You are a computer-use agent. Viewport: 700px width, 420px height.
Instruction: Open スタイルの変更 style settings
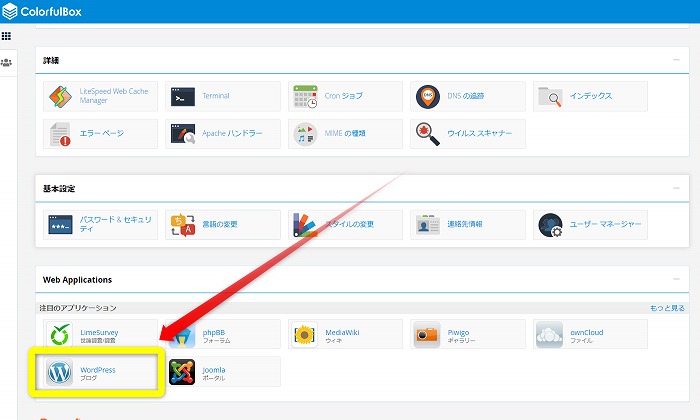(x=305, y=224)
